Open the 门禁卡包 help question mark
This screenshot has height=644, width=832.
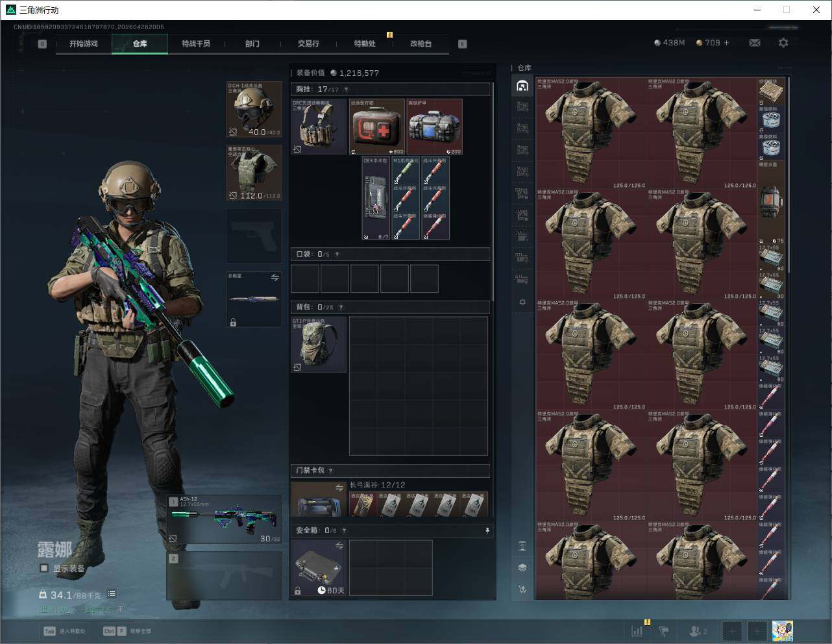(x=330, y=471)
